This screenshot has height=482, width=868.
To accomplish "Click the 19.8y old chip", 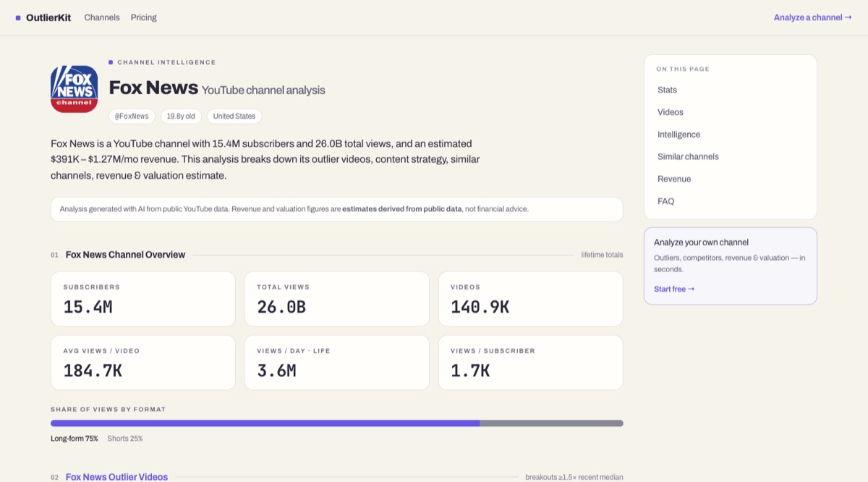I will 181,116.
